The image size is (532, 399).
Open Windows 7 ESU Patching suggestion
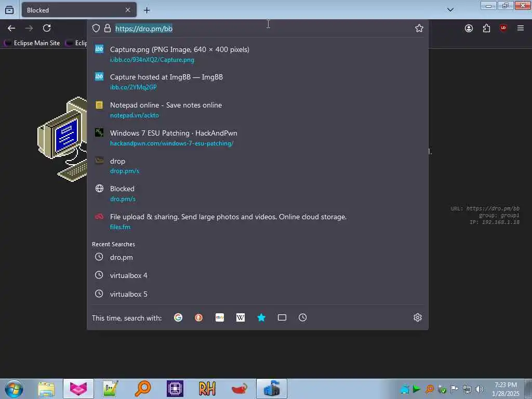pos(258,138)
